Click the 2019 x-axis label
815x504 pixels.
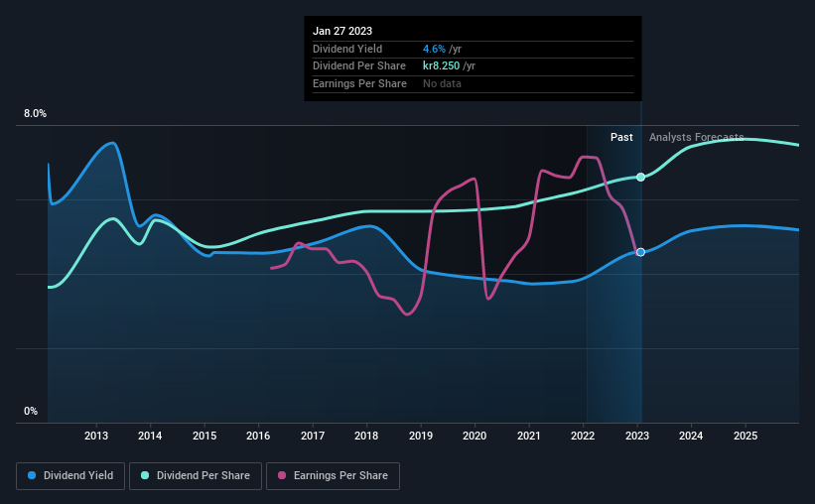[x=421, y=436]
